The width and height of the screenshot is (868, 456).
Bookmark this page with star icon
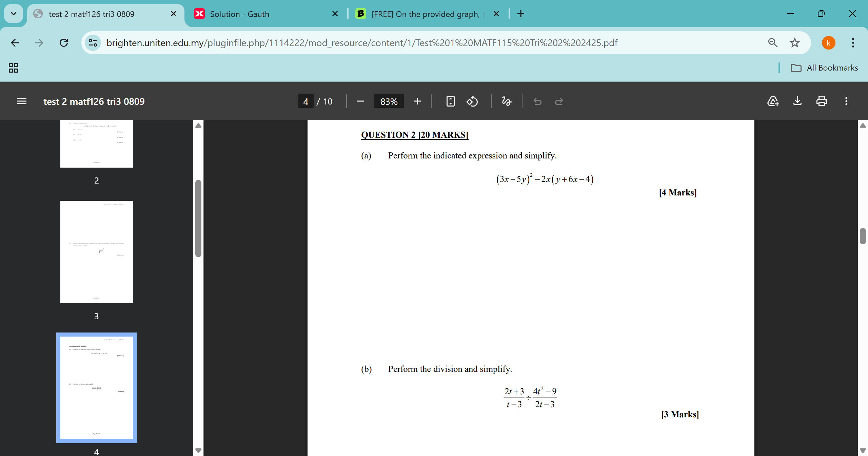(795, 43)
